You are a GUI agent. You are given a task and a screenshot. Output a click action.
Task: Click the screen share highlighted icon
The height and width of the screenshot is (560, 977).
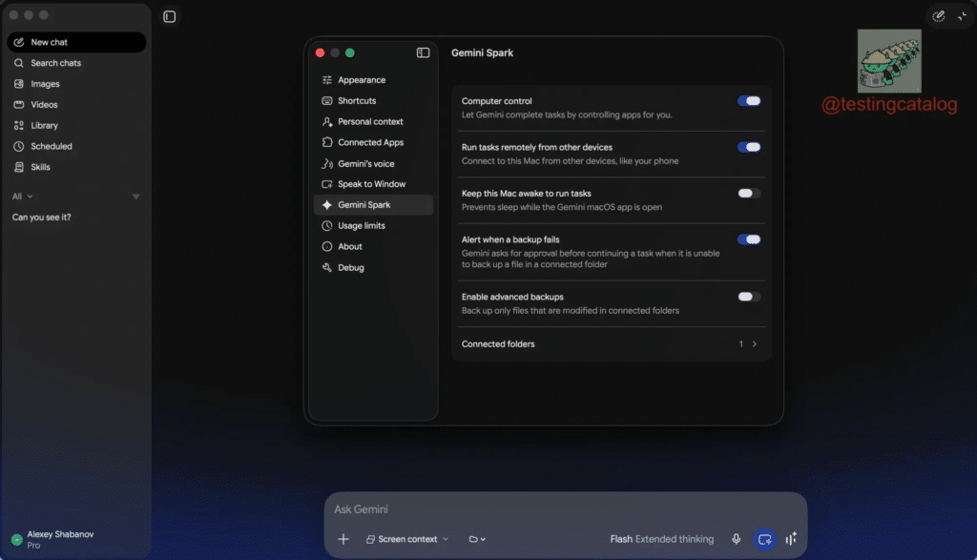click(x=764, y=539)
